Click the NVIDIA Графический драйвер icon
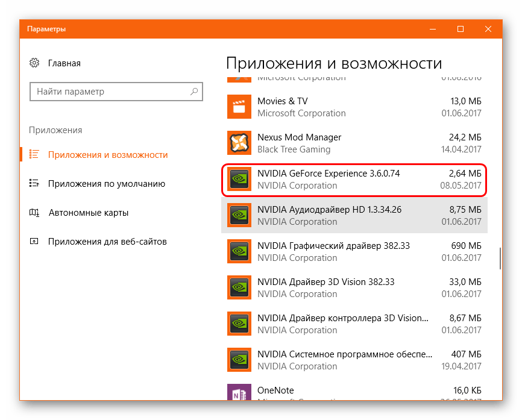This screenshot has width=522, height=420. (x=239, y=252)
